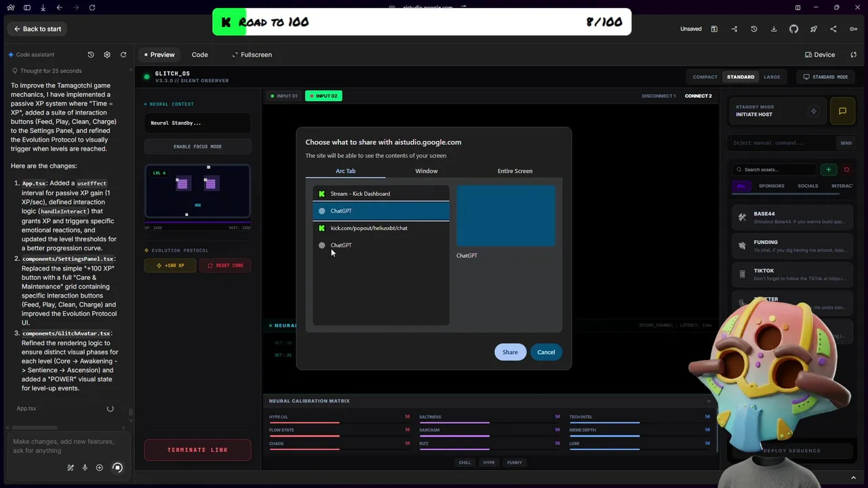Toggle ENABLE FOCUS MODE
868x488 pixels.
pyautogui.click(x=197, y=146)
